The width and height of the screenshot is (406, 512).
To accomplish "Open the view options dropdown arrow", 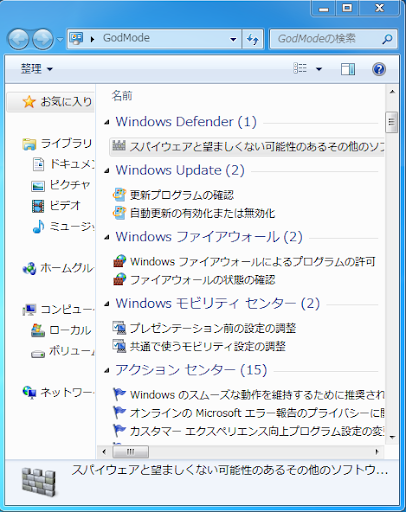I will (319, 69).
